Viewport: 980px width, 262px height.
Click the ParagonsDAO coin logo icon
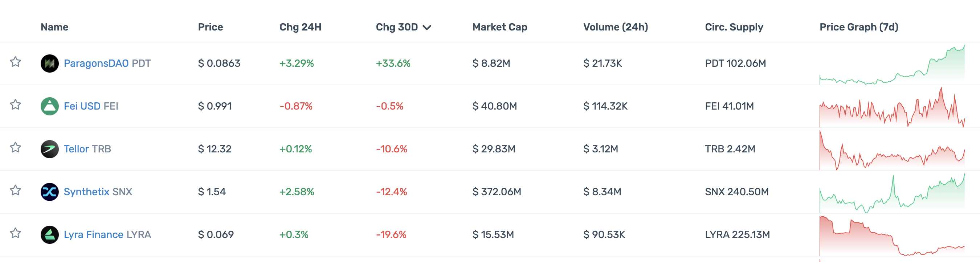pyautogui.click(x=49, y=64)
